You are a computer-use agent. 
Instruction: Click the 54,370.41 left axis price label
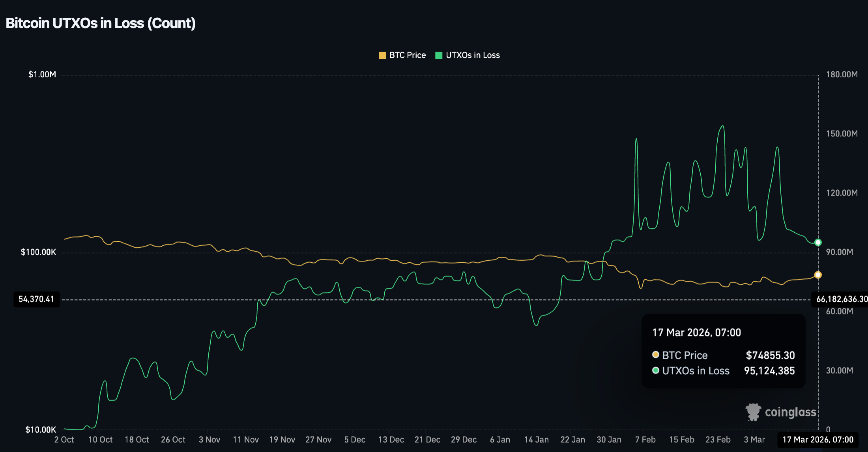(36, 299)
